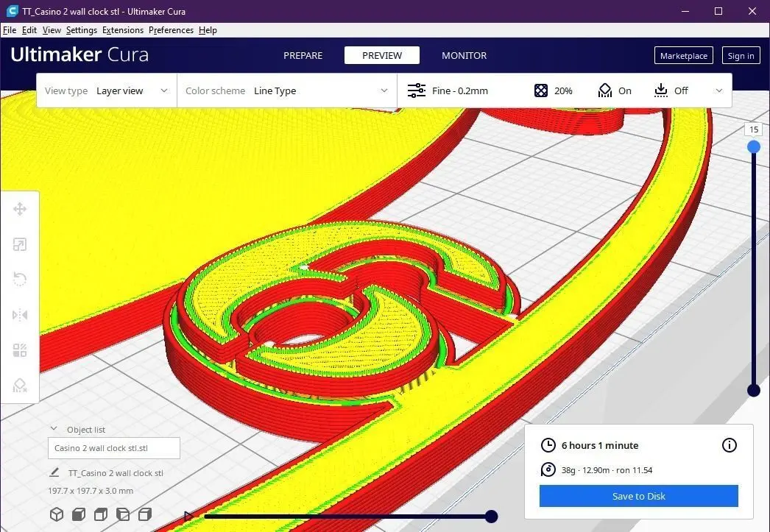Open the Marketplace
This screenshot has height=532, width=770.
[684, 55]
